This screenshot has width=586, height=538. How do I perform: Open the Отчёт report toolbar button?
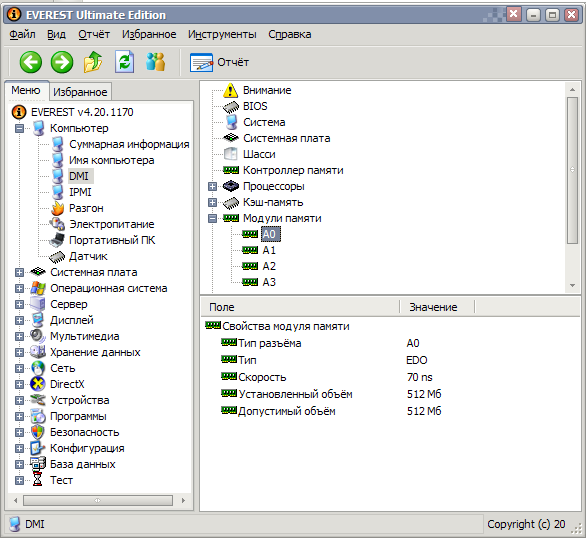219,62
